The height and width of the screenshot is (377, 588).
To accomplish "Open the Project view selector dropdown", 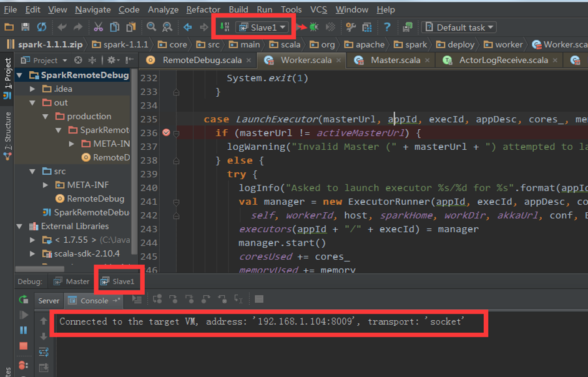I will click(x=45, y=60).
